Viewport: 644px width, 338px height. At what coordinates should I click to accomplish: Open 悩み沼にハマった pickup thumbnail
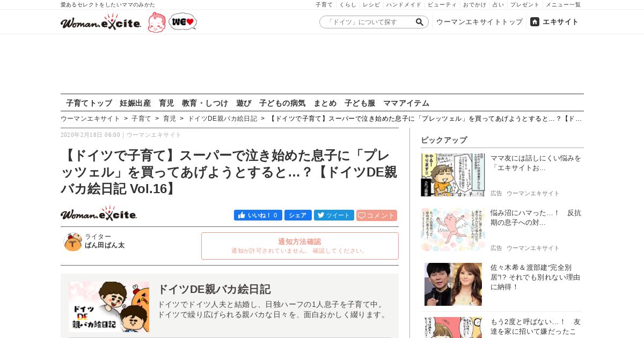tap(453, 230)
